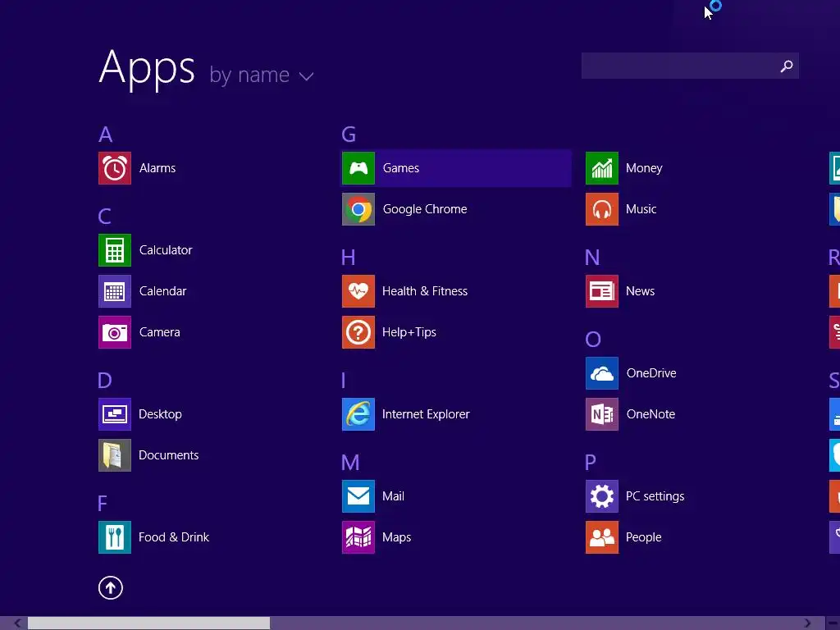Click the 'OneDrive' label text
This screenshot has height=630, width=840.
651,373
